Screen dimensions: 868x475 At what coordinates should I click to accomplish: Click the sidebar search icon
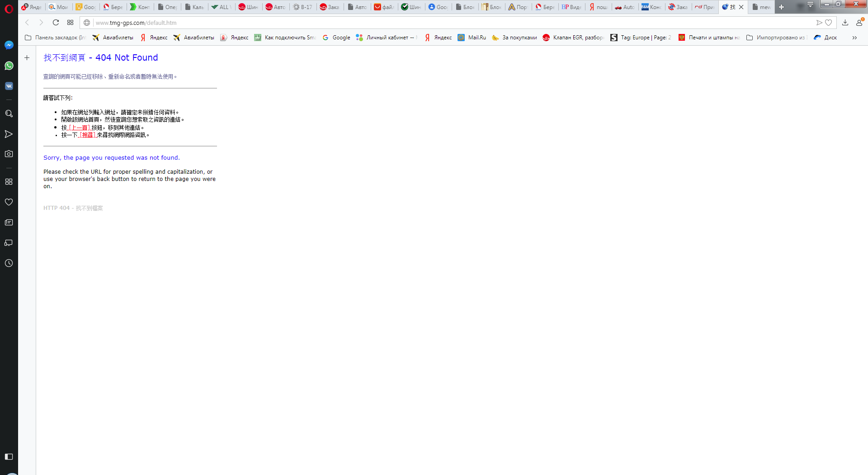coord(9,114)
